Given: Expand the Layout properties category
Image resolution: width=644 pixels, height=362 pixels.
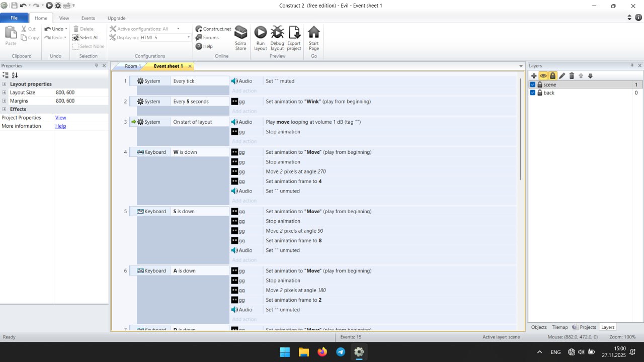Looking at the screenshot, I should click(5, 84).
